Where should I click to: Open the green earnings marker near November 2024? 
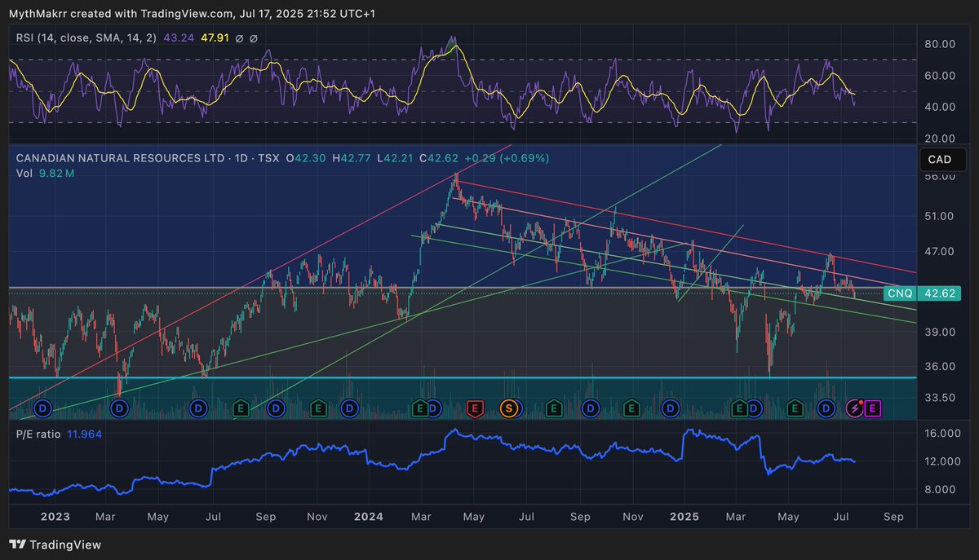(632, 407)
